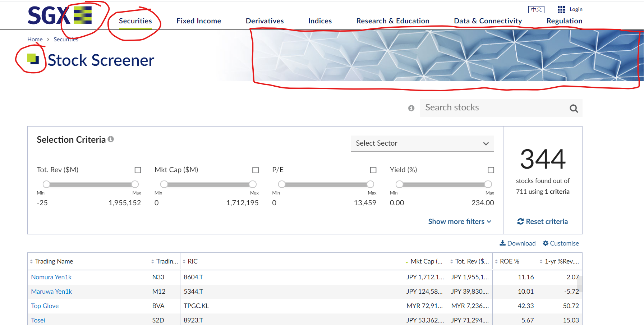Switch language with the 中文 button
The width and height of the screenshot is (644, 325).
[536, 10]
